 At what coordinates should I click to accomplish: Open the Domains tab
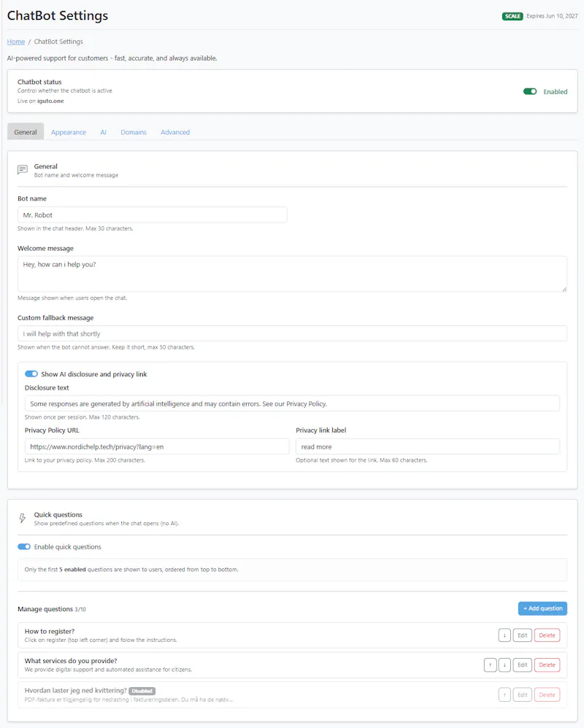pos(134,132)
